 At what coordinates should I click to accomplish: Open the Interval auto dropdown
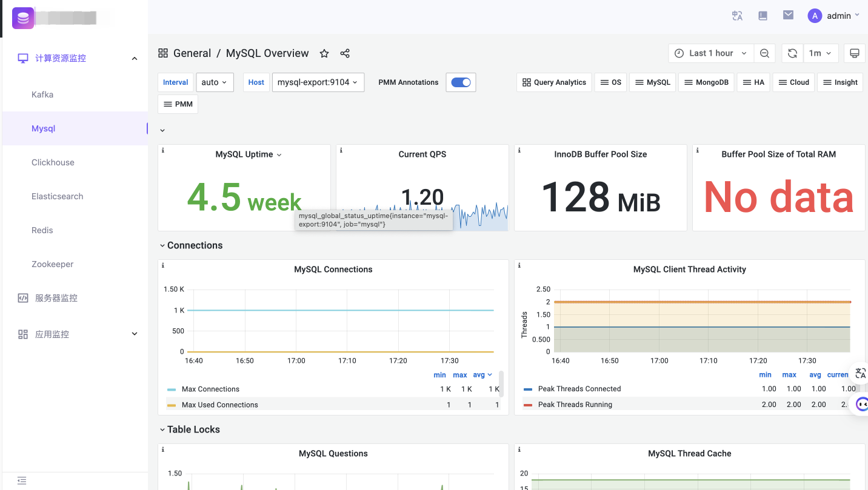[215, 82]
